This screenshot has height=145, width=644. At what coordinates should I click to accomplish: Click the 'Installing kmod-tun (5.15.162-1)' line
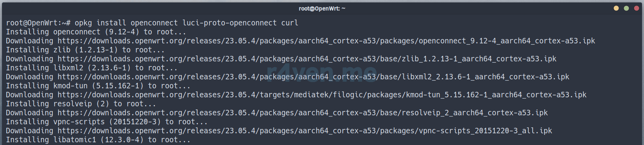point(98,86)
